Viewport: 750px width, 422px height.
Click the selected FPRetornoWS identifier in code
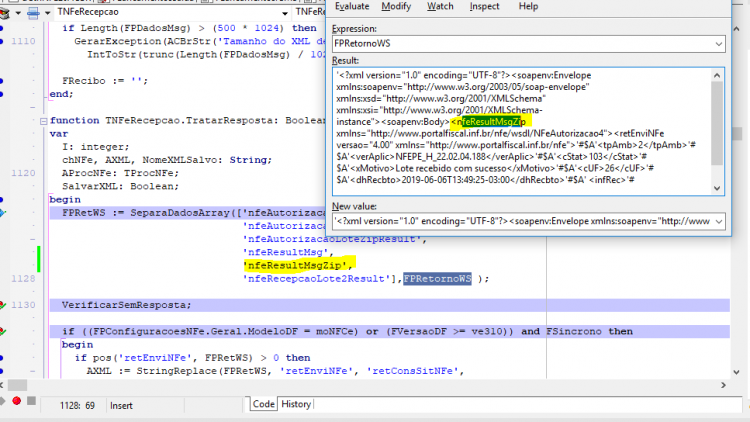pyautogui.click(x=437, y=278)
